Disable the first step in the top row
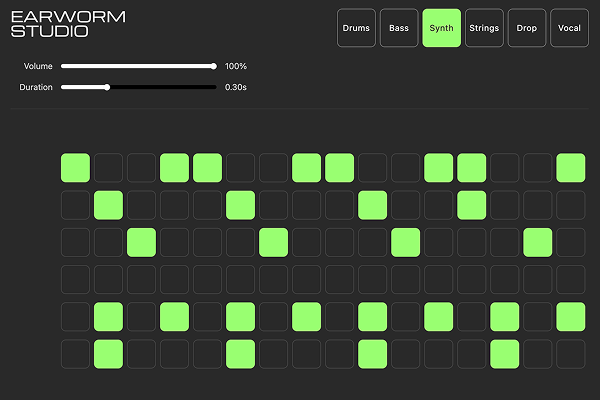The width and height of the screenshot is (600, 400). (75, 167)
